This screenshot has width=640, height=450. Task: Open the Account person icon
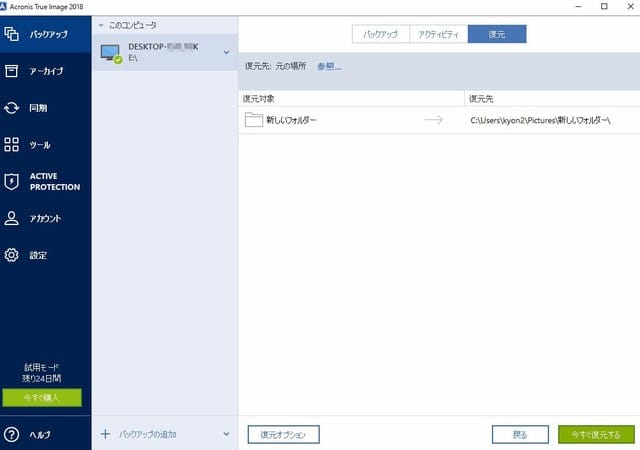[12, 218]
